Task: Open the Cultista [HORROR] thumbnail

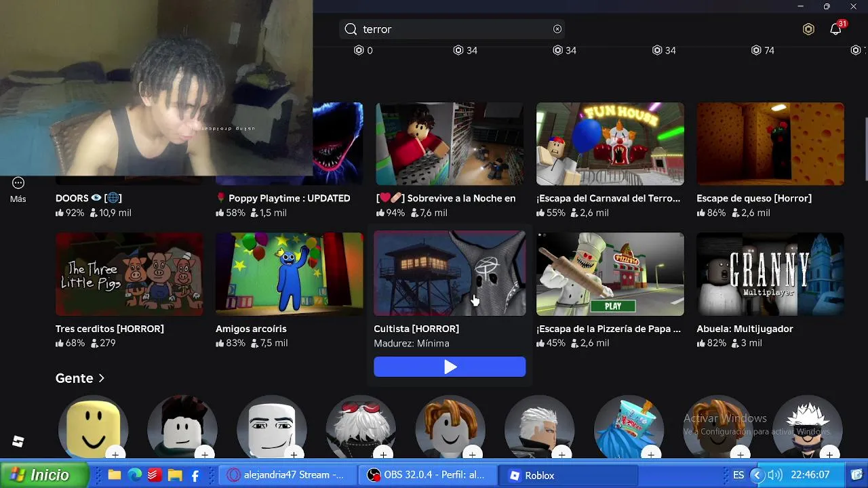Action: coord(450,274)
